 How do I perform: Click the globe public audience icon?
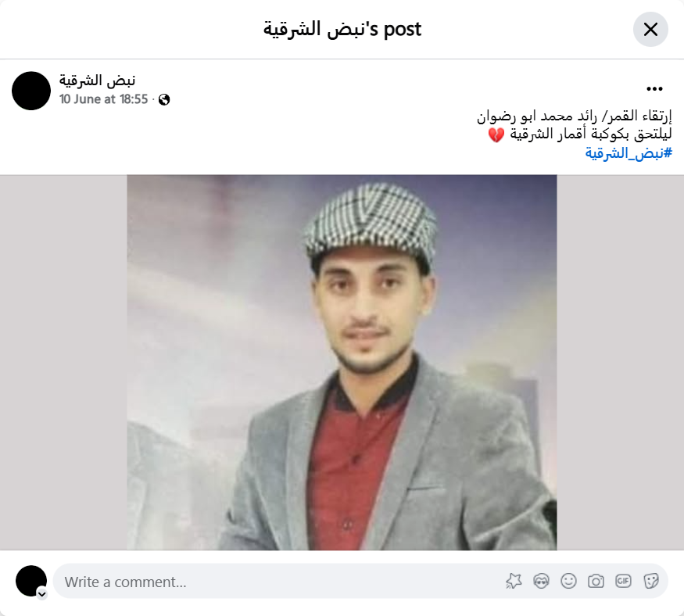point(164,100)
